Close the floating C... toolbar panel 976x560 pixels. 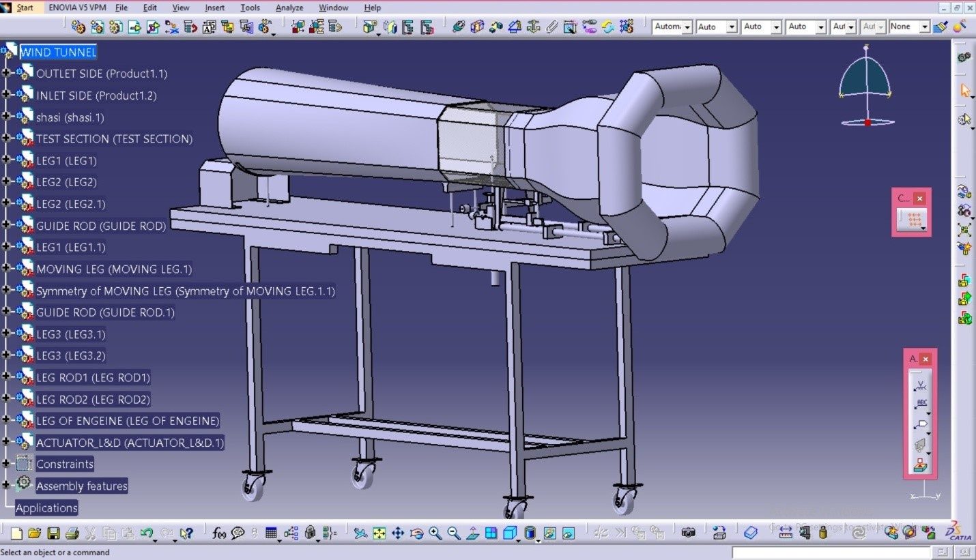point(920,198)
